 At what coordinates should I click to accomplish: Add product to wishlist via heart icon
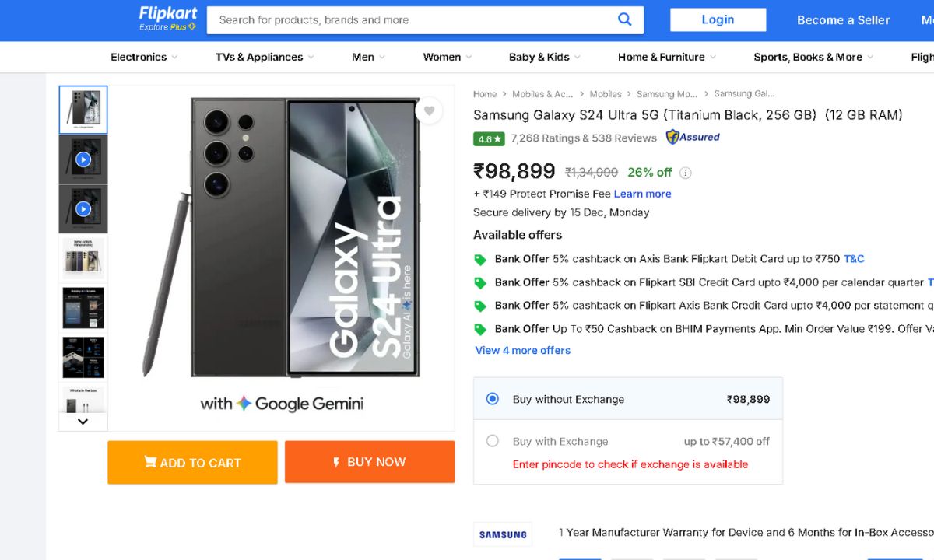429,111
